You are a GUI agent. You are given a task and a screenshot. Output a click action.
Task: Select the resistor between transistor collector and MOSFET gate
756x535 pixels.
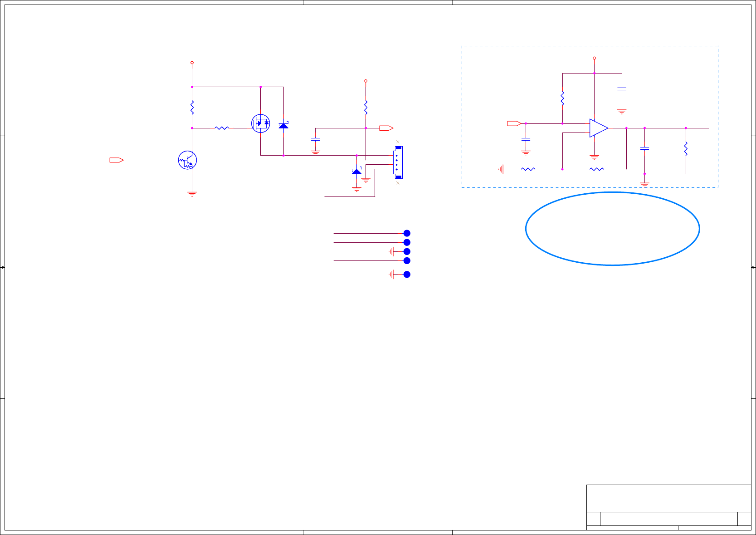tap(222, 128)
